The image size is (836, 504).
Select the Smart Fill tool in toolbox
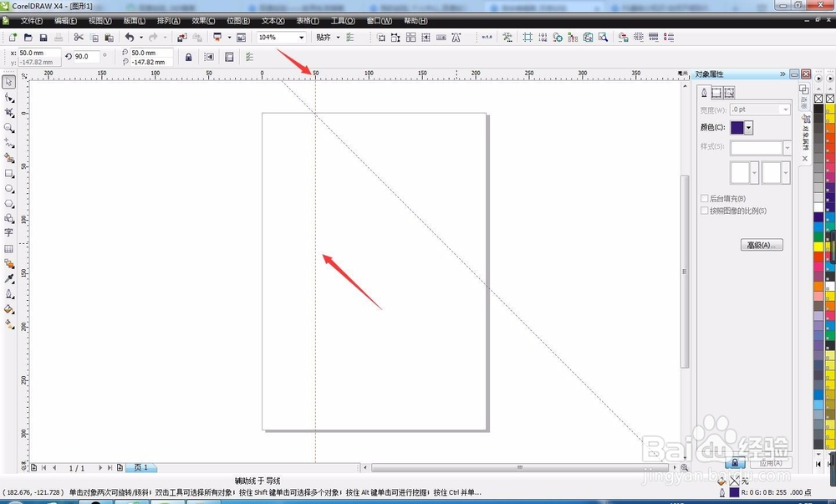point(9,158)
